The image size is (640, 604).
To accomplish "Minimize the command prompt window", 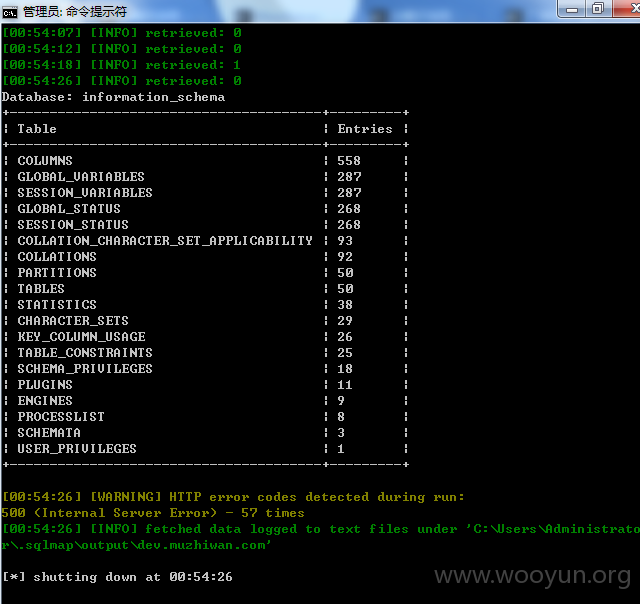I will [x=572, y=9].
